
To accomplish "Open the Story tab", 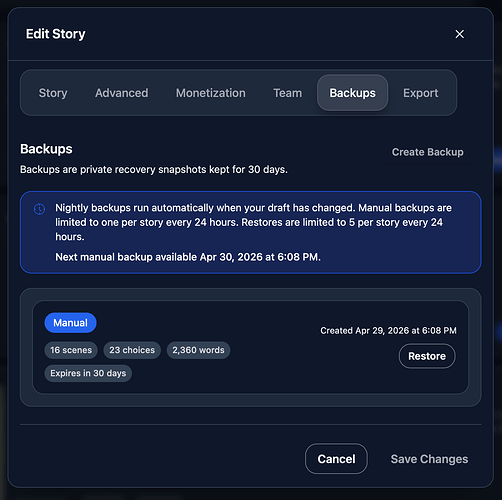I will [53, 93].
